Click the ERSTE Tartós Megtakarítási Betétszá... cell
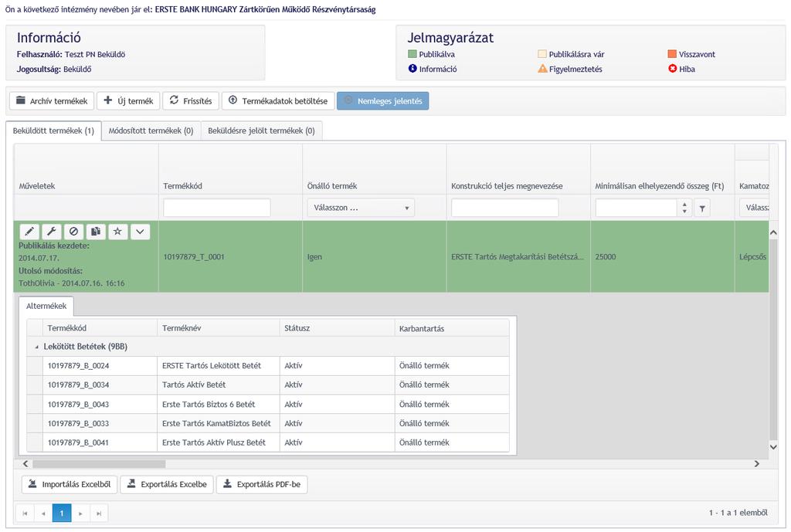The image size is (791, 532). click(x=518, y=256)
